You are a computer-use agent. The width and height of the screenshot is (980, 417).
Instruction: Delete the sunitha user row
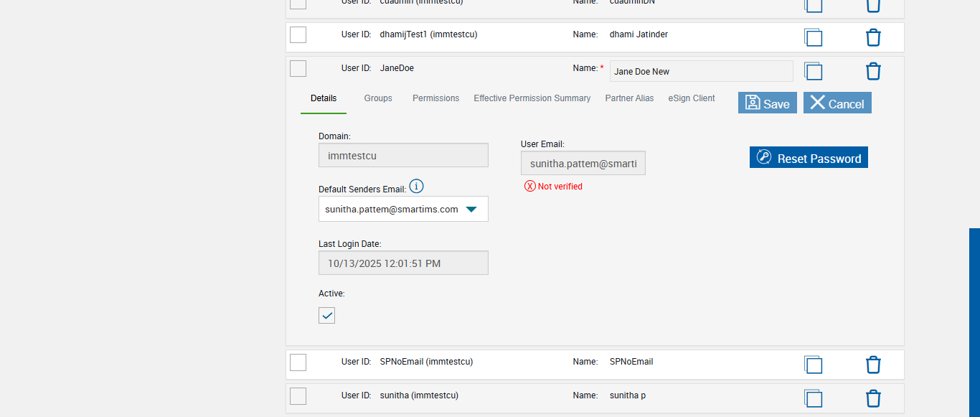point(873,398)
